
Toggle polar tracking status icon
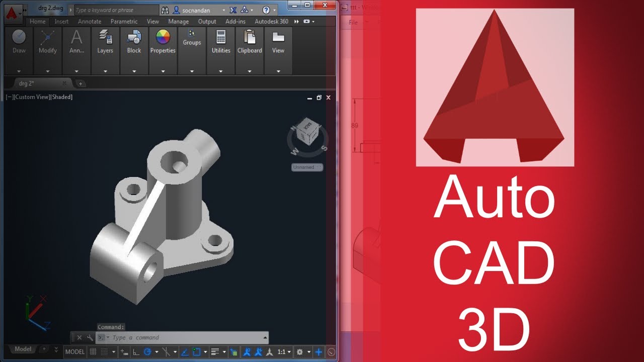147,352
